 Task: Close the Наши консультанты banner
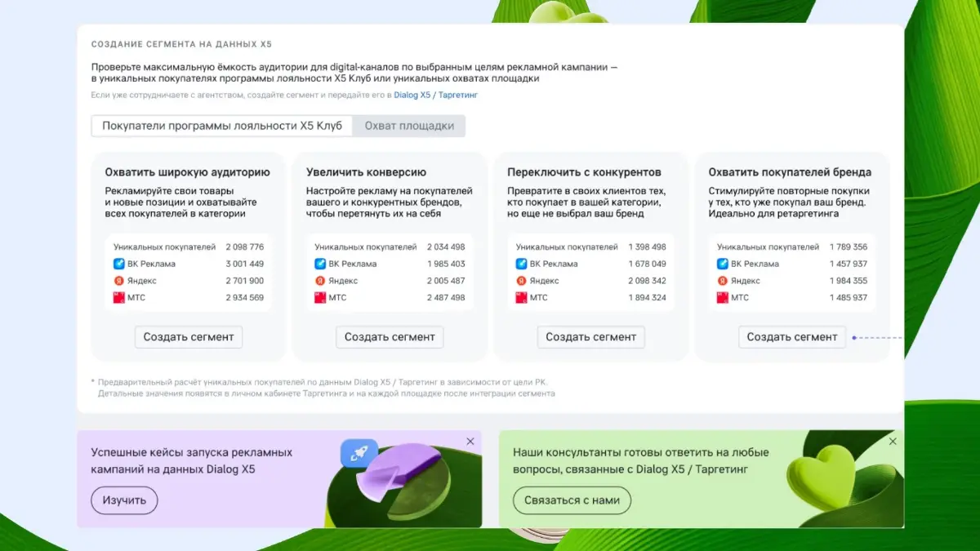tap(893, 442)
